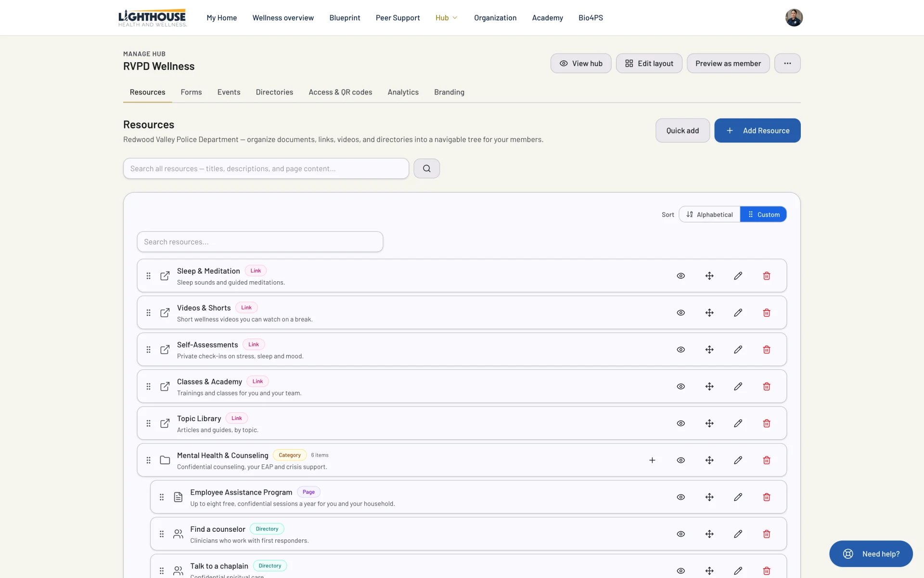Image resolution: width=924 pixels, height=578 pixels.
Task: Click drag handle on Sleep & Meditation row
Action: click(x=148, y=276)
